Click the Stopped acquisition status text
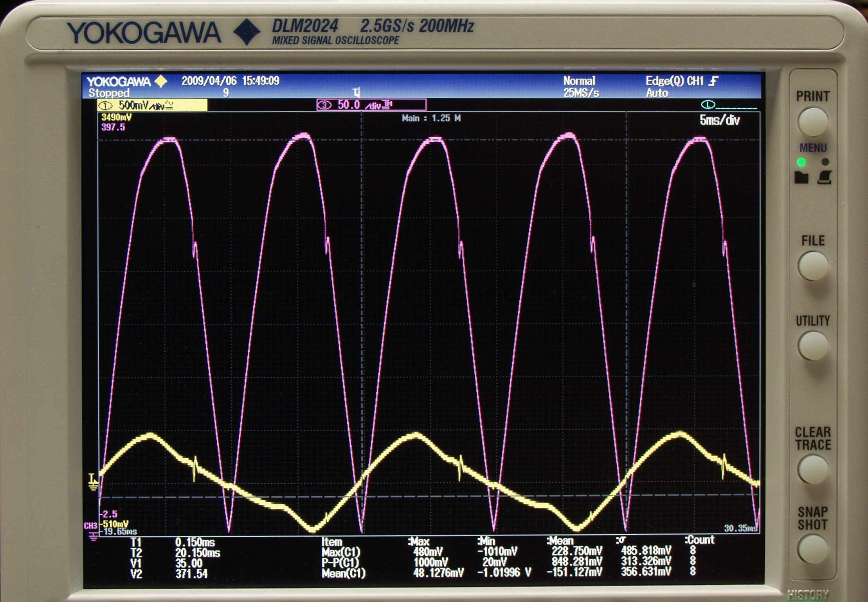This screenshot has height=602, width=868. (x=109, y=93)
